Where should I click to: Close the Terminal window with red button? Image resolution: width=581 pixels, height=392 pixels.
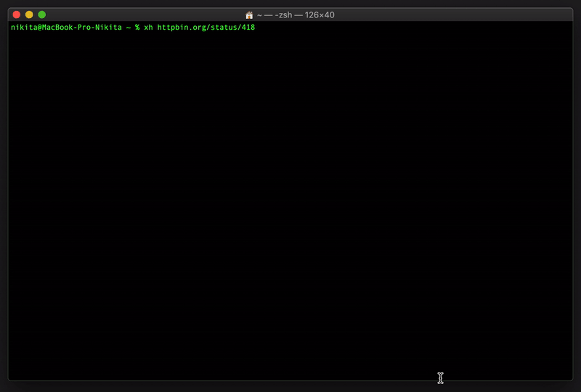tap(16, 15)
